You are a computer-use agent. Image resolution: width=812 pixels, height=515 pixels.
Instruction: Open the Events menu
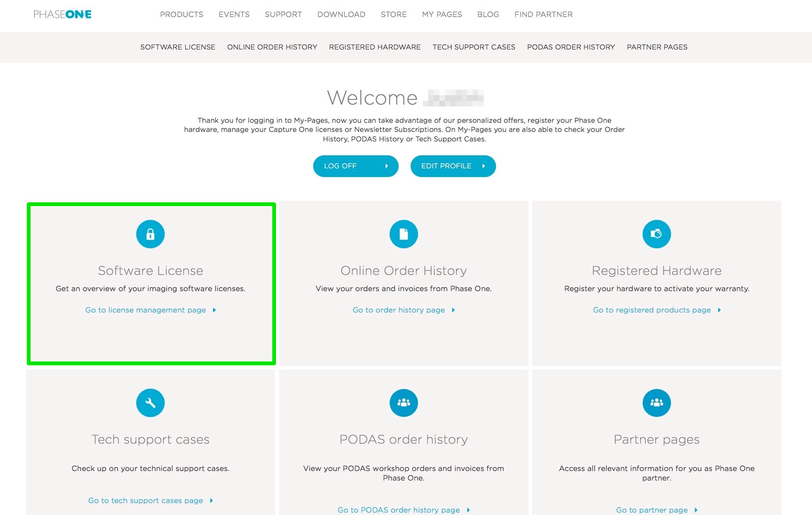click(234, 15)
